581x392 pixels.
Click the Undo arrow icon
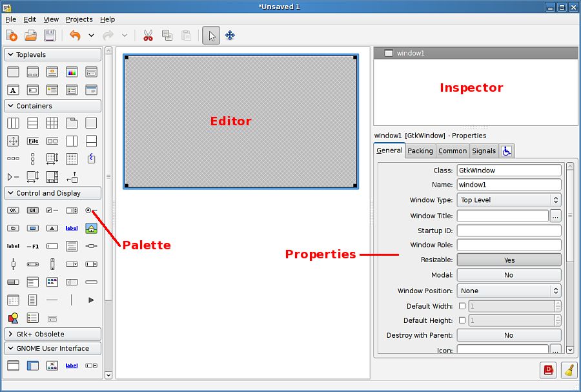click(x=75, y=36)
